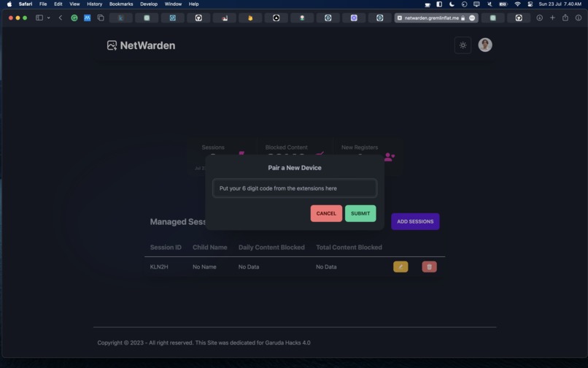Click the rightmost Safari toolbar icon
This screenshot has height=368, width=588.
579,18
